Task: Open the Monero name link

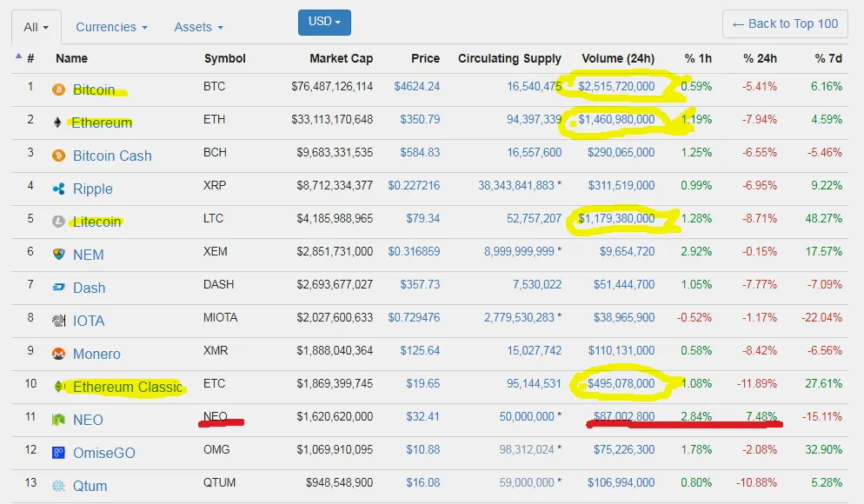Action: 96,355
